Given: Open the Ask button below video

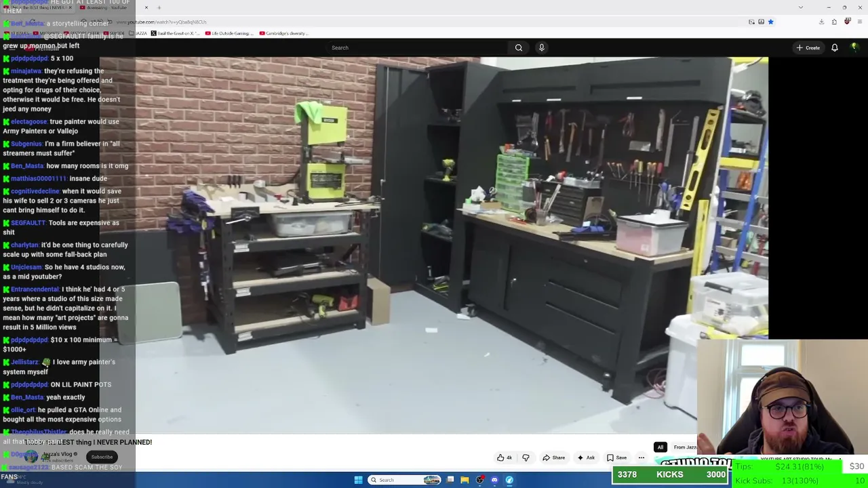Looking at the screenshot, I should (585, 457).
